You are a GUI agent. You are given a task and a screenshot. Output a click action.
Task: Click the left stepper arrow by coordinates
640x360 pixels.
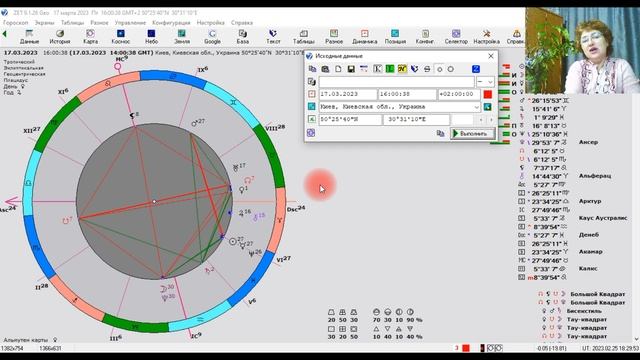(481, 120)
